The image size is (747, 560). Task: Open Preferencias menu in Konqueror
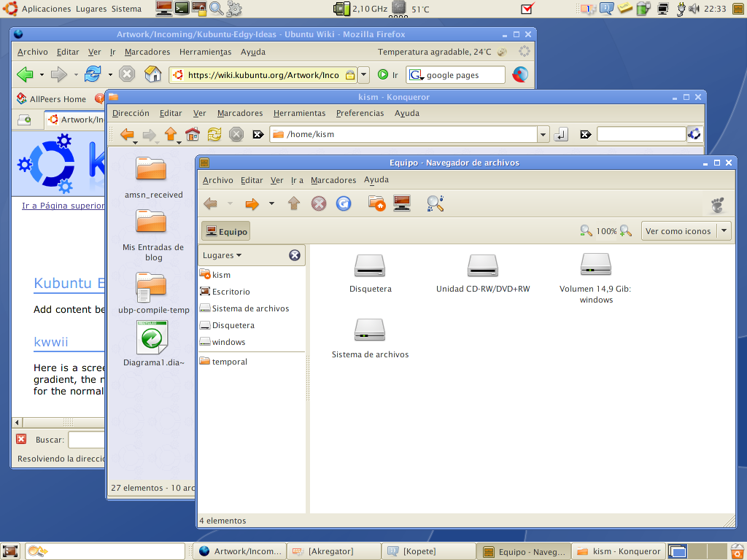360,113
